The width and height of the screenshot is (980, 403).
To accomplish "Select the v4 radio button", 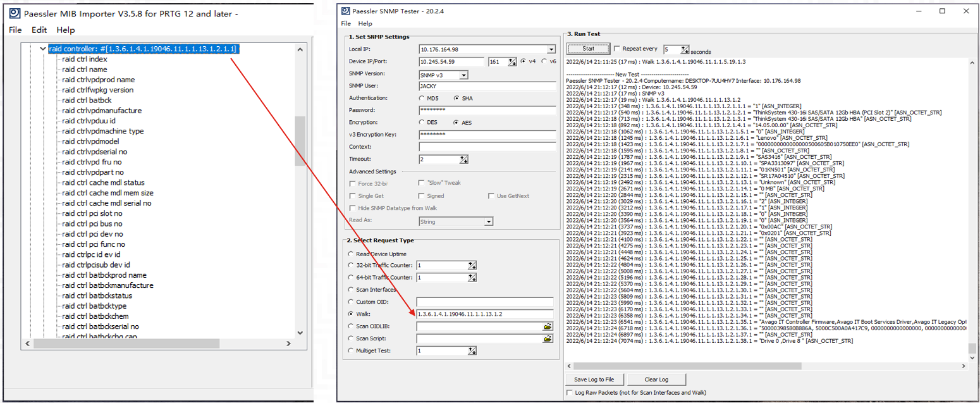I will (x=524, y=61).
